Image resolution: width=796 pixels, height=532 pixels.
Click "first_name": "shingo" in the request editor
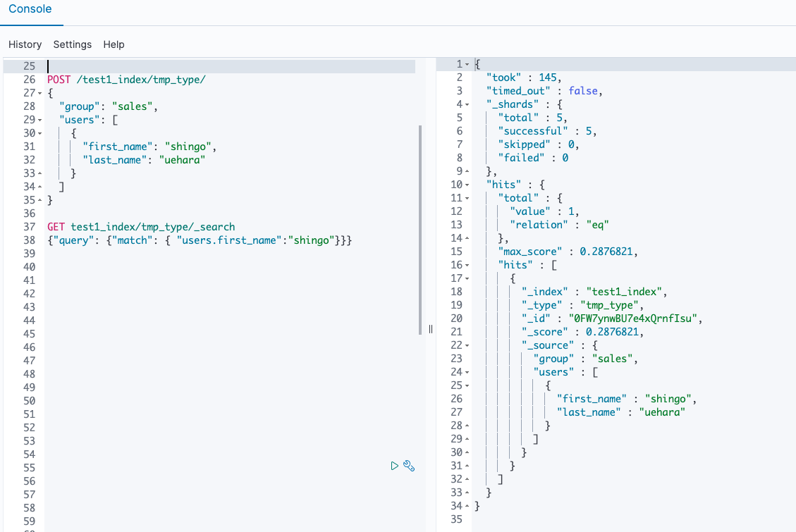(149, 147)
